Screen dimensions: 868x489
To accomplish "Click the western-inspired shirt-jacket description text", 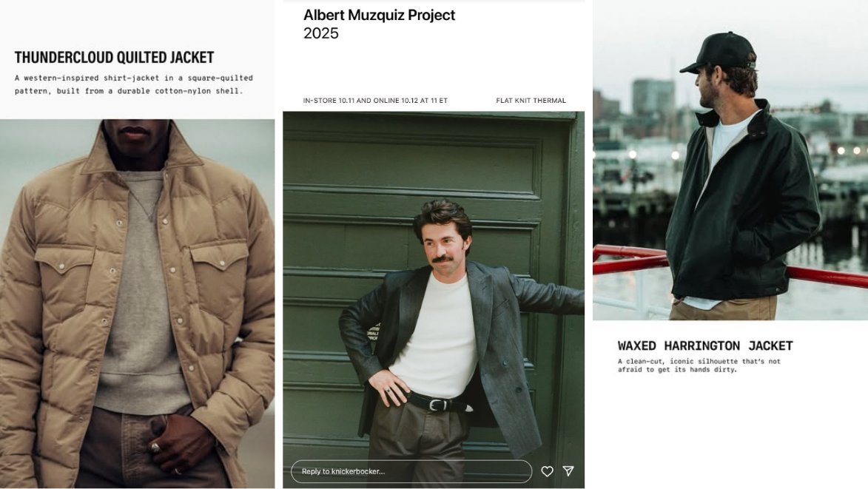I will point(133,84).
